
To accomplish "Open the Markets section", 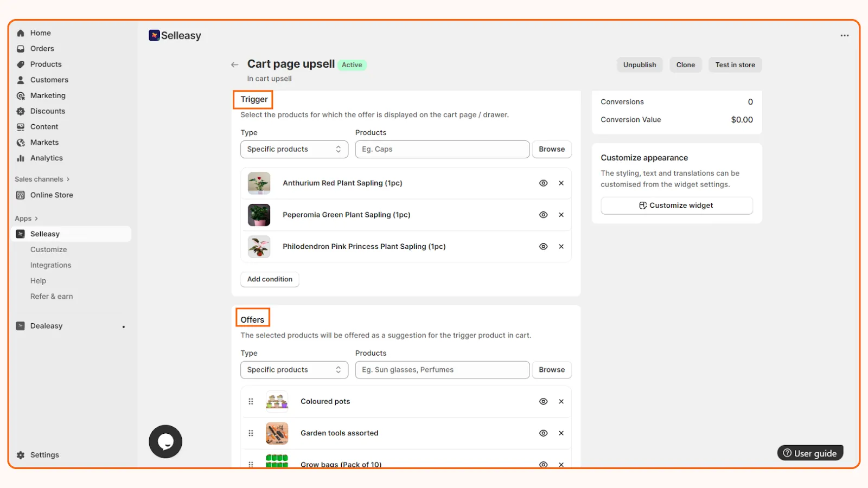I will tap(43, 142).
